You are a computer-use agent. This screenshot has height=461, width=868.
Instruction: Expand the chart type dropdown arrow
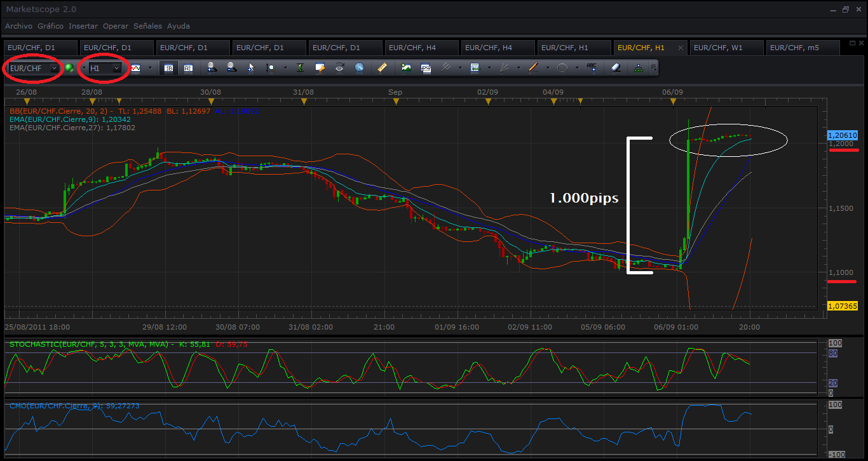[x=150, y=68]
